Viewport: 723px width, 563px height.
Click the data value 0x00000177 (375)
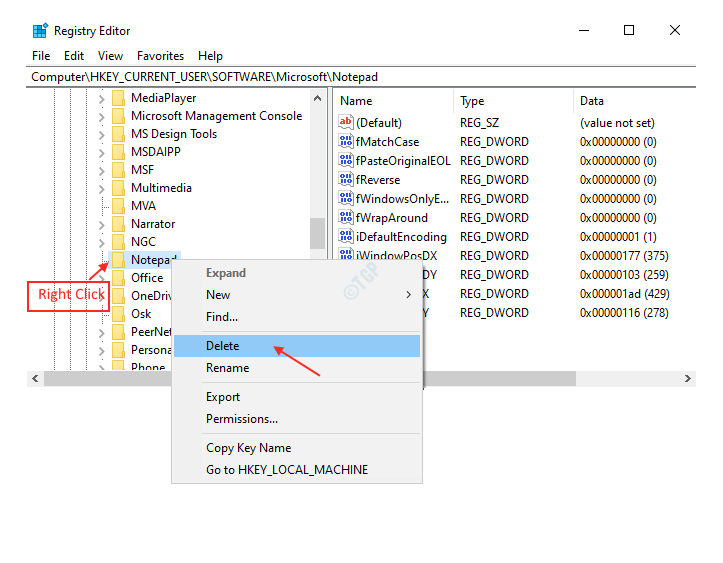[x=624, y=255]
